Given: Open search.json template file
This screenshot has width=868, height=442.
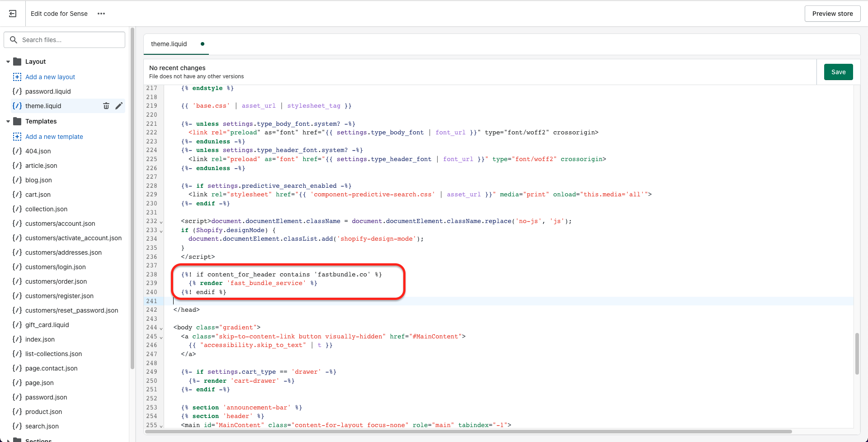Looking at the screenshot, I should (42, 426).
